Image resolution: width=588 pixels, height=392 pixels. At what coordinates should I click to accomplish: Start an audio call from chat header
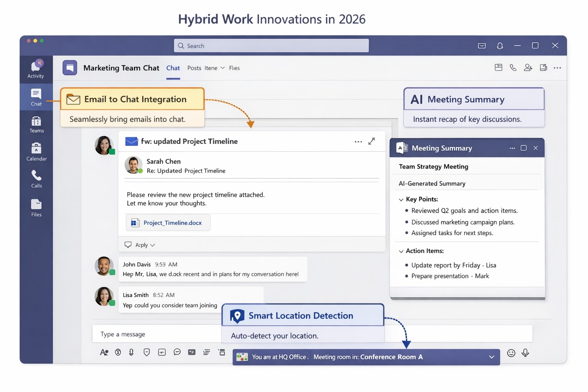pos(513,68)
